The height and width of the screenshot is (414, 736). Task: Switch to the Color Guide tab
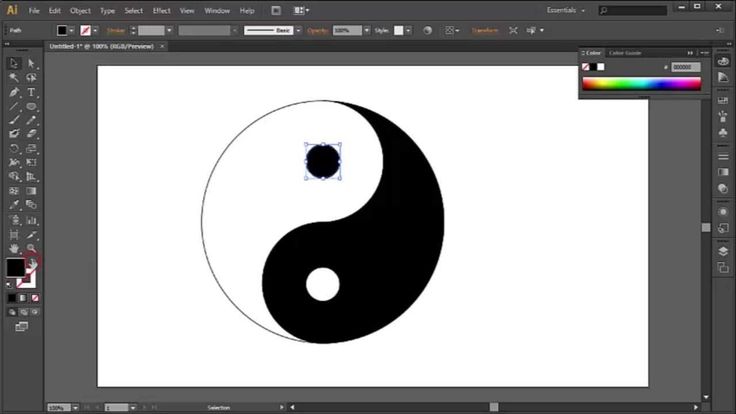point(625,53)
